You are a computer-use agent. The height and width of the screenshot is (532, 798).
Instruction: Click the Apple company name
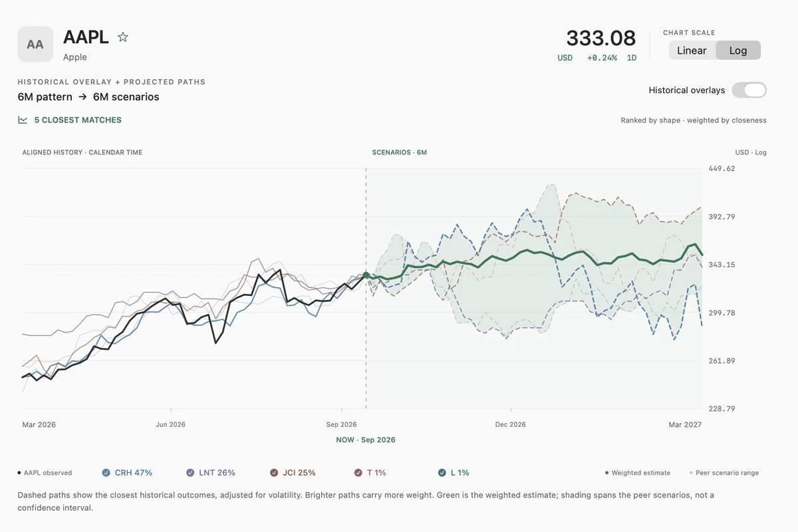75,57
